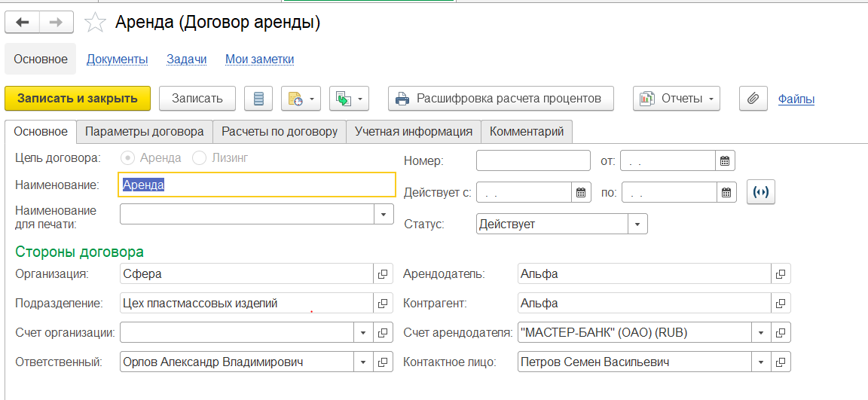Open the Контактное лицо record

click(781, 362)
